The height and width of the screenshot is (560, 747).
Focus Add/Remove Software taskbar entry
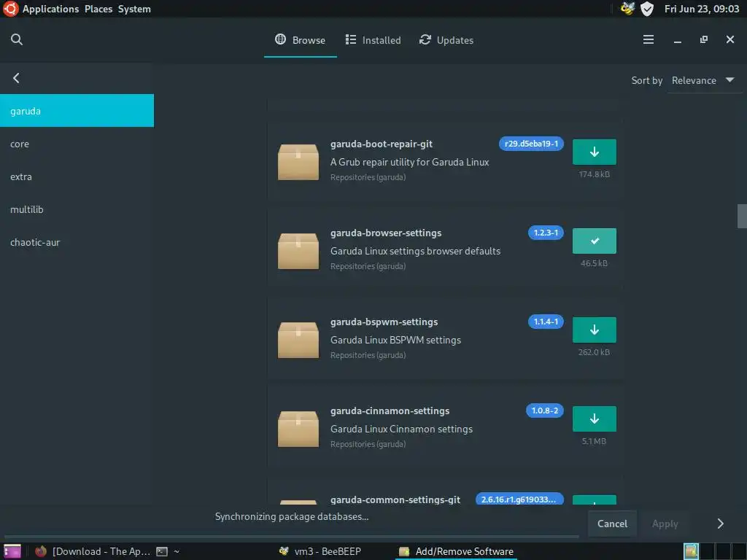pos(457,551)
